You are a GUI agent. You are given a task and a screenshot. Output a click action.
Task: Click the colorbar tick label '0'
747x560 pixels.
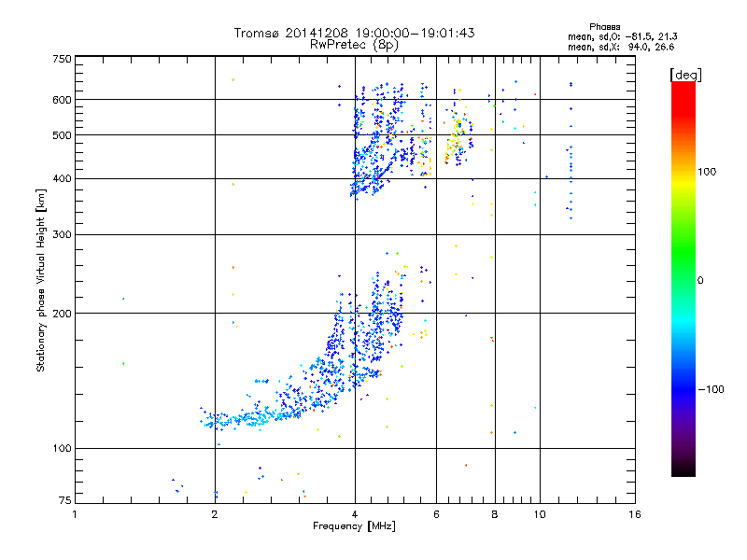(x=700, y=281)
